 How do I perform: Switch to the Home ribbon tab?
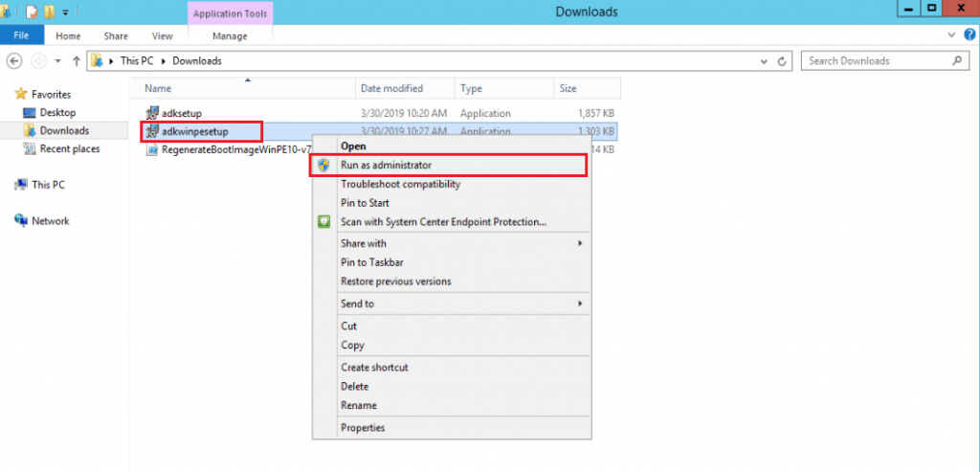[68, 36]
